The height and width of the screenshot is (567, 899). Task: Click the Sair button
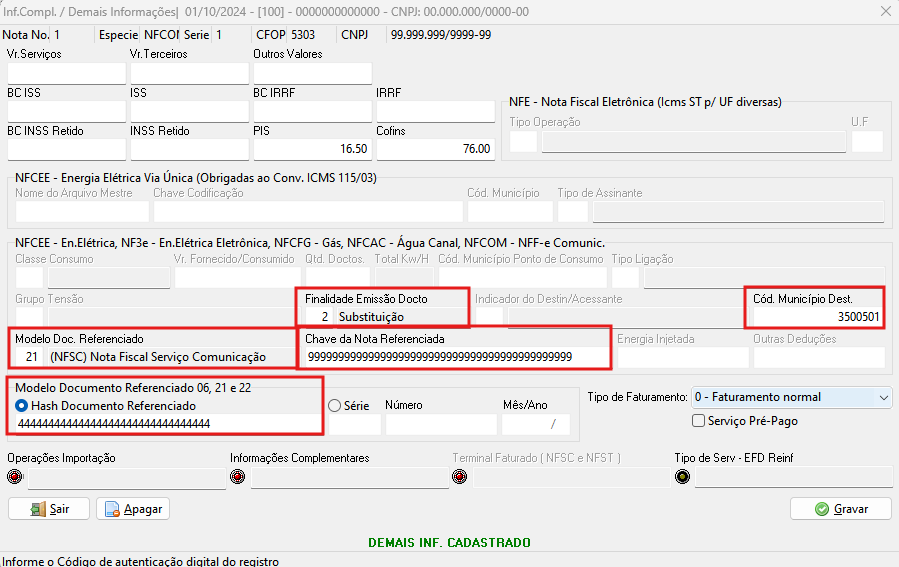point(49,509)
